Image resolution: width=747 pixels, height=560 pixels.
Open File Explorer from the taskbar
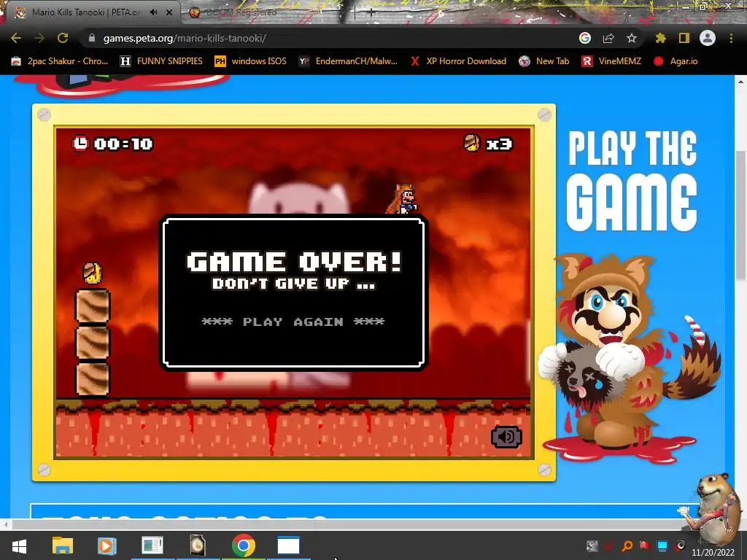pyautogui.click(x=63, y=545)
